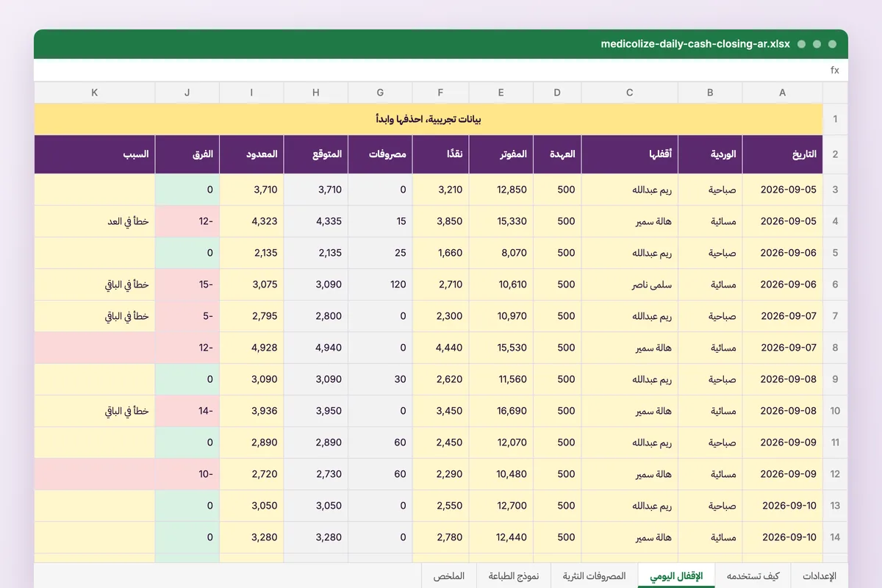Select cash cell showing 4,440

tap(440, 348)
